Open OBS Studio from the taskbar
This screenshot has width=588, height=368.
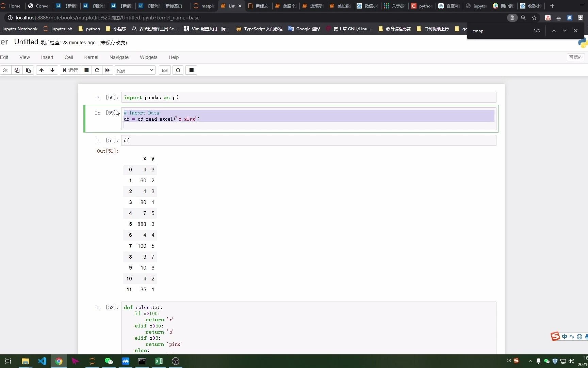(176, 361)
